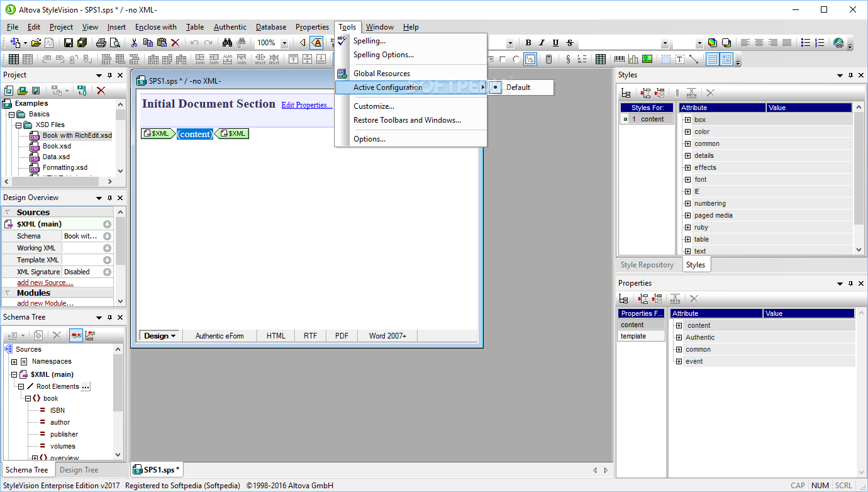Toggle Schema Tree filter red arrow icon

76,336
